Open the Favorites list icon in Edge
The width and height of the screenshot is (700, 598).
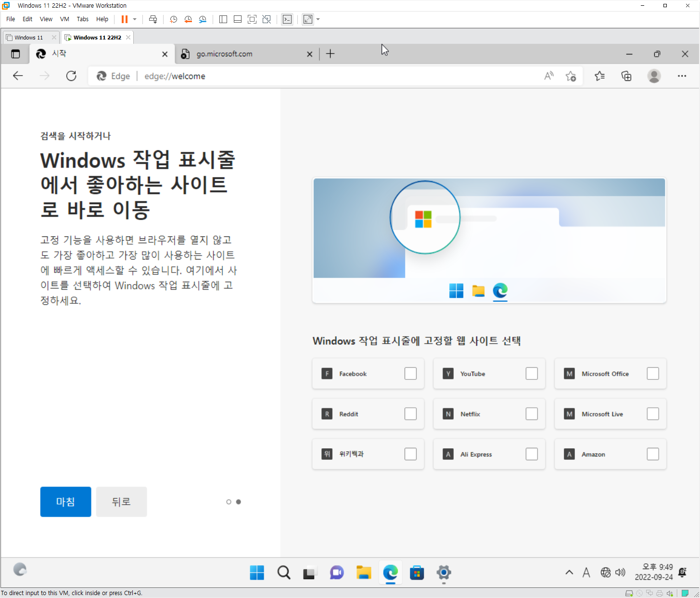(x=599, y=76)
